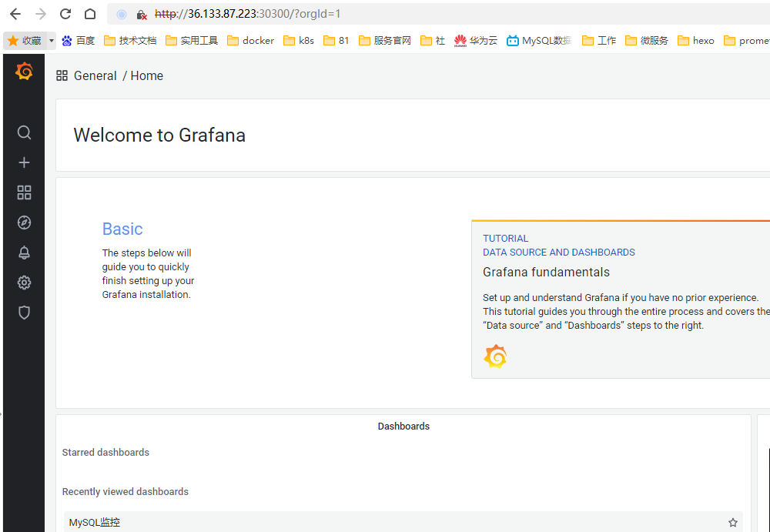The image size is (770, 532).
Task: Open the 社 bookmark folder
Action: [433, 41]
